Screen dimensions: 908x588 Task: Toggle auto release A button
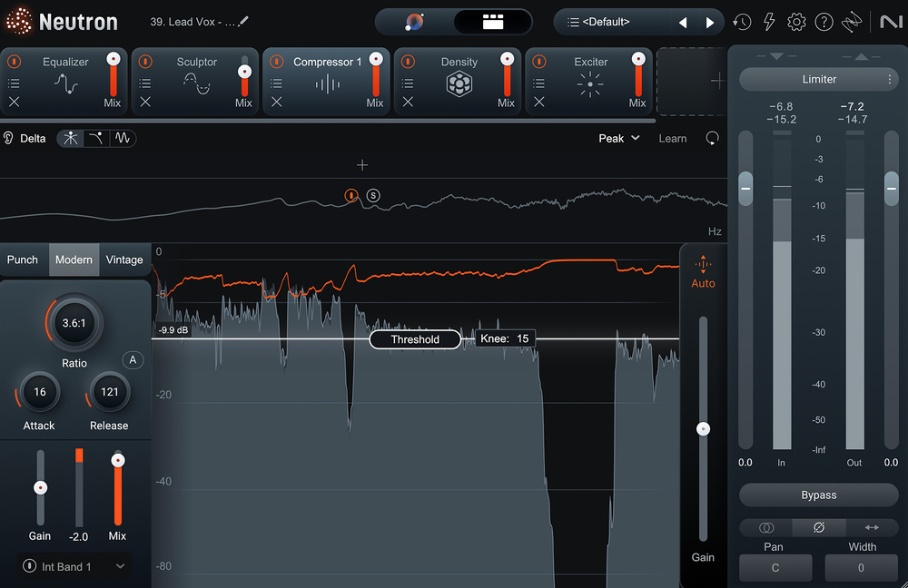(x=133, y=360)
